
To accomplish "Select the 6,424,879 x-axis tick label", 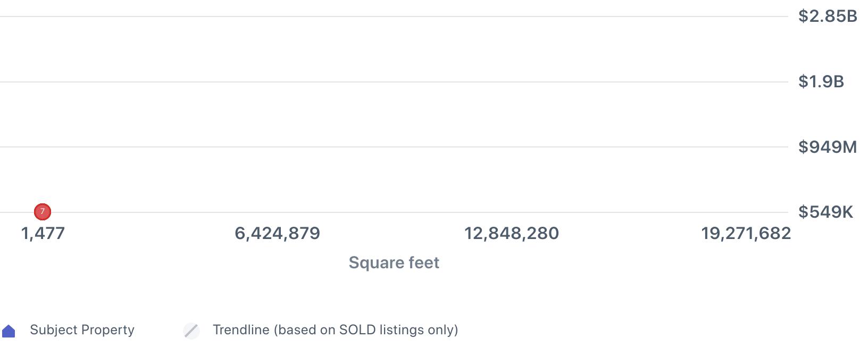I will [277, 233].
